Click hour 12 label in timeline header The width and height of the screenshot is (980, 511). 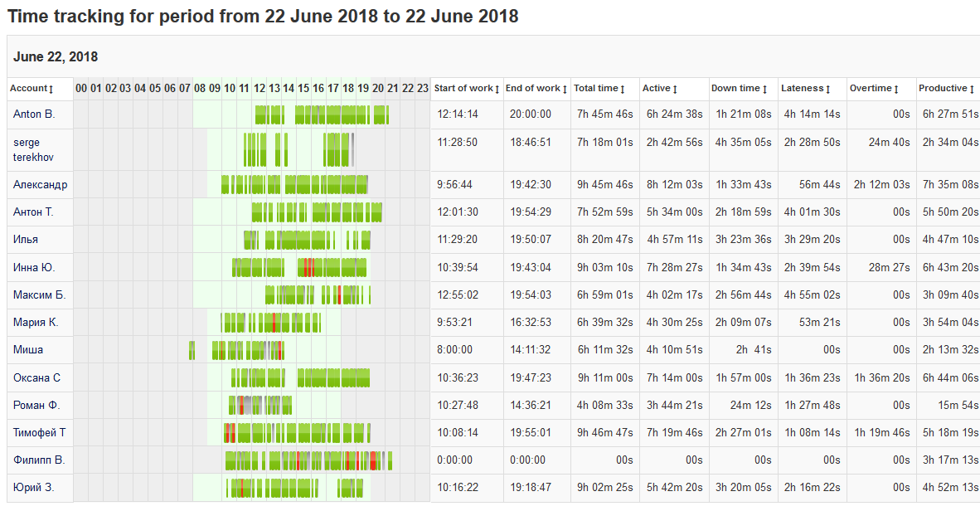260,89
